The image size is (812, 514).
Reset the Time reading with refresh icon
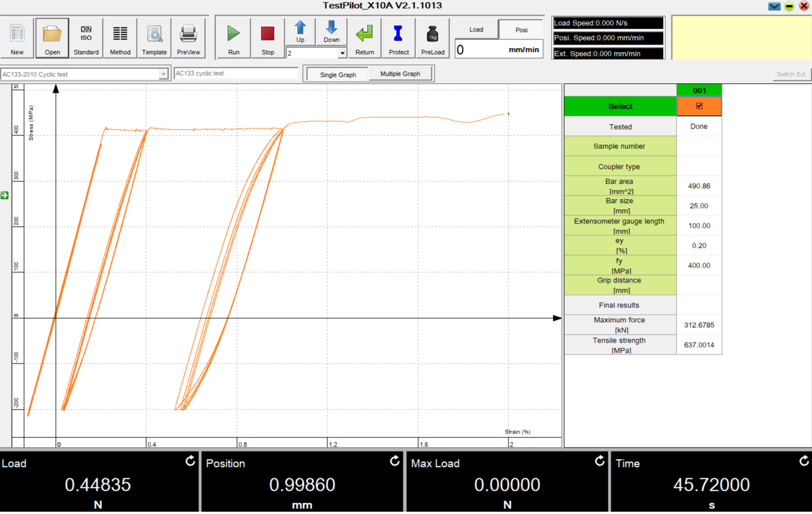click(x=804, y=461)
